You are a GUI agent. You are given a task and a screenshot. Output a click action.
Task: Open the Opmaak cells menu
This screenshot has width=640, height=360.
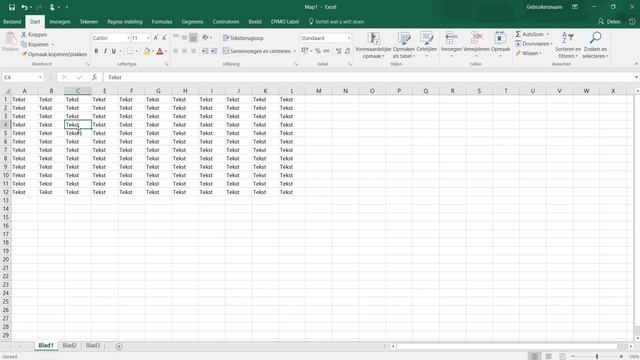click(500, 45)
